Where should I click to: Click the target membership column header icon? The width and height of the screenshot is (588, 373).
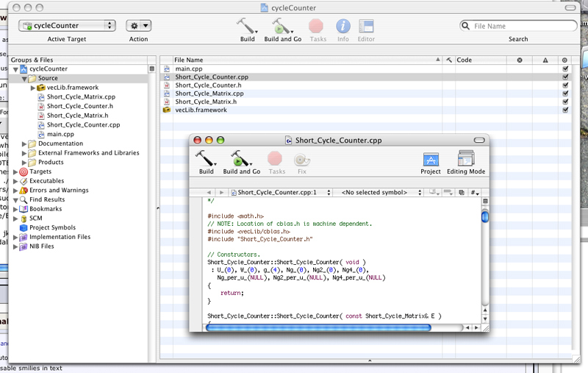pos(564,60)
